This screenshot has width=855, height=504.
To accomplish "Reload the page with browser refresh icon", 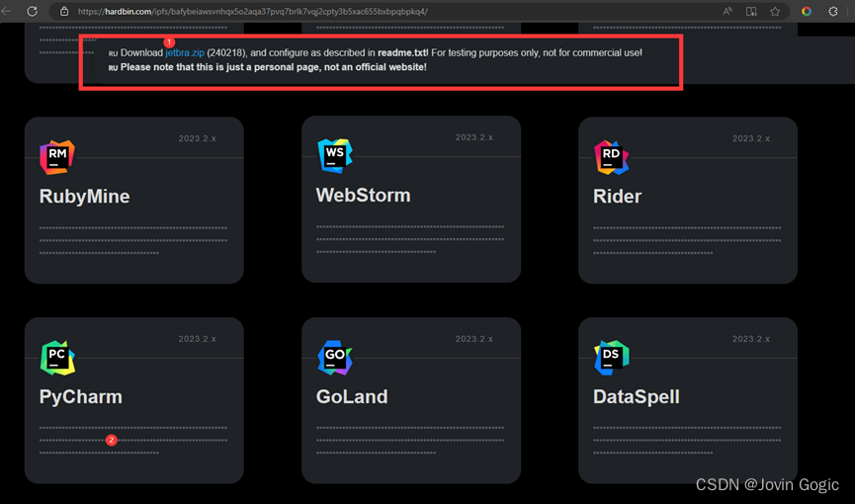I will pyautogui.click(x=33, y=11).
